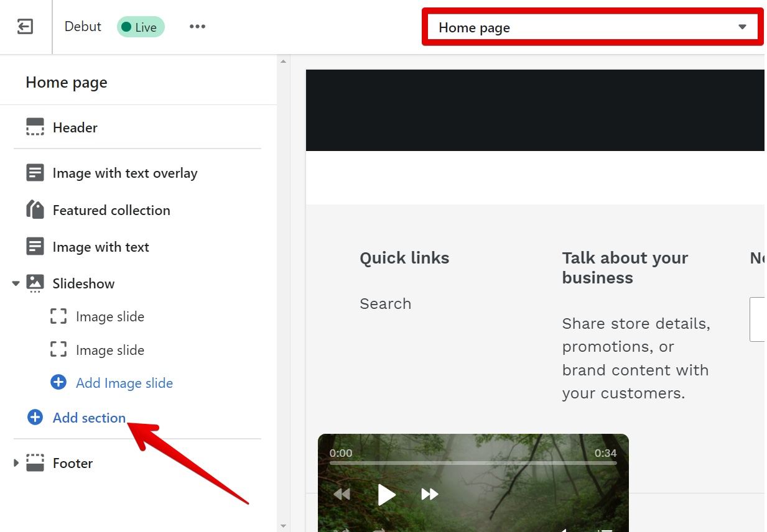Click the Slideshow section icon
767x532 pixels.
[35, 283]
